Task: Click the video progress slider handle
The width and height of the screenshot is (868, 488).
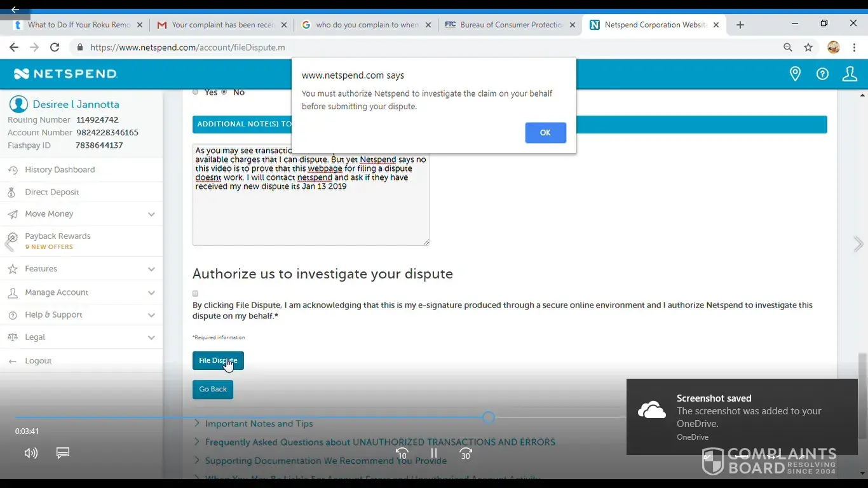Action: 489,417
